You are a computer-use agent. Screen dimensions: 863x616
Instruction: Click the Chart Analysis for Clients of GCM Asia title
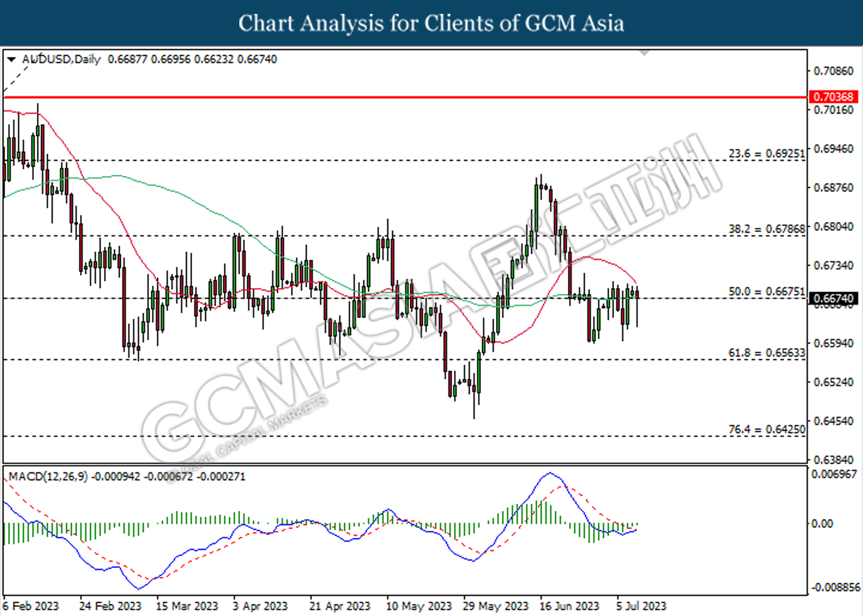pos(431,23)
